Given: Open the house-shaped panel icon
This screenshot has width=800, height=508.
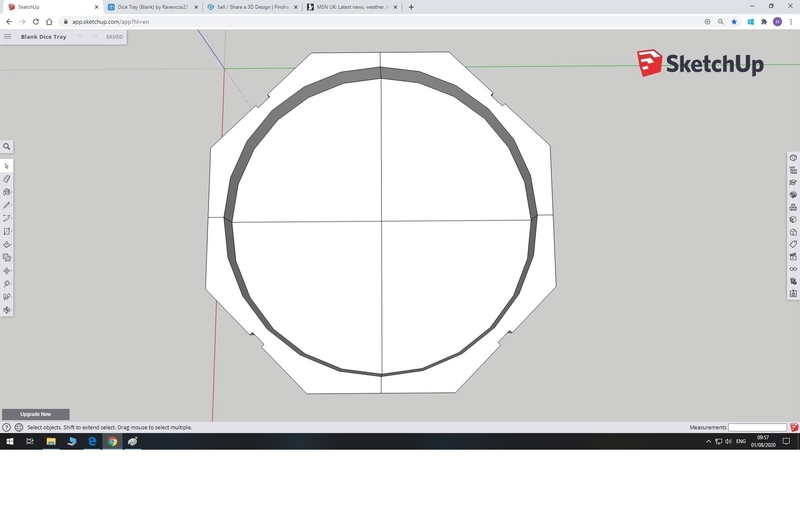Looking at the screenshot, I should click(793, 232).
